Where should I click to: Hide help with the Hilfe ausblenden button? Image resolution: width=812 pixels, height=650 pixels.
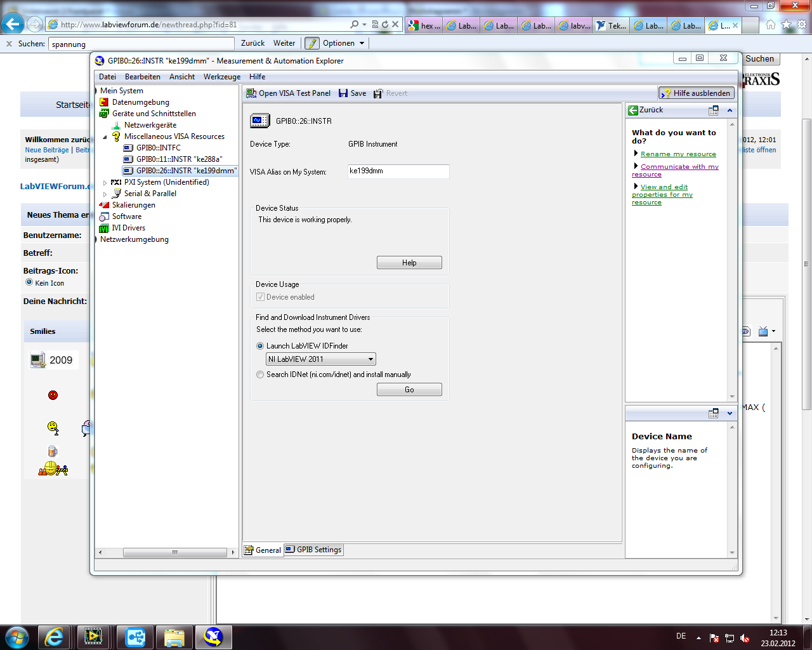coord(697,93)
